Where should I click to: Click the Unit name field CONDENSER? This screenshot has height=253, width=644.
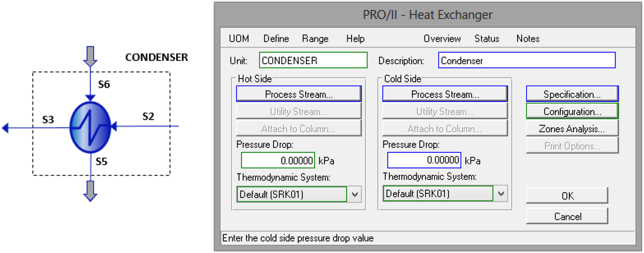coord(313,60)
